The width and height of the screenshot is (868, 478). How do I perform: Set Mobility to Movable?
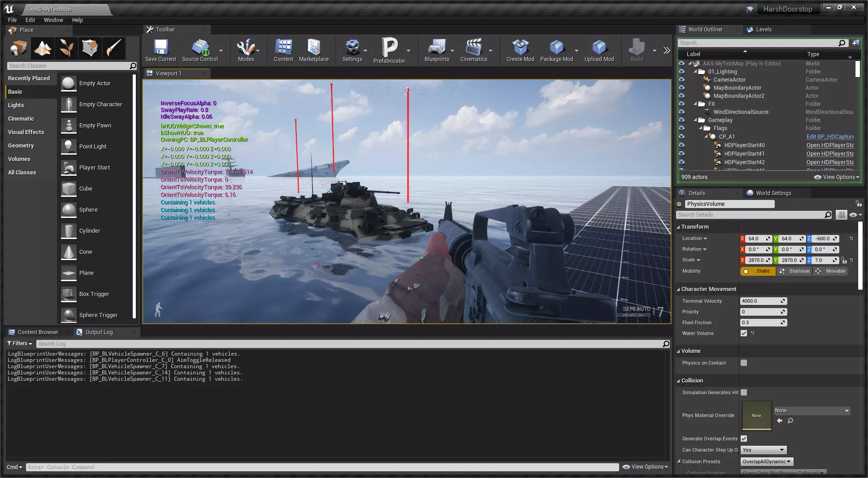830,271
